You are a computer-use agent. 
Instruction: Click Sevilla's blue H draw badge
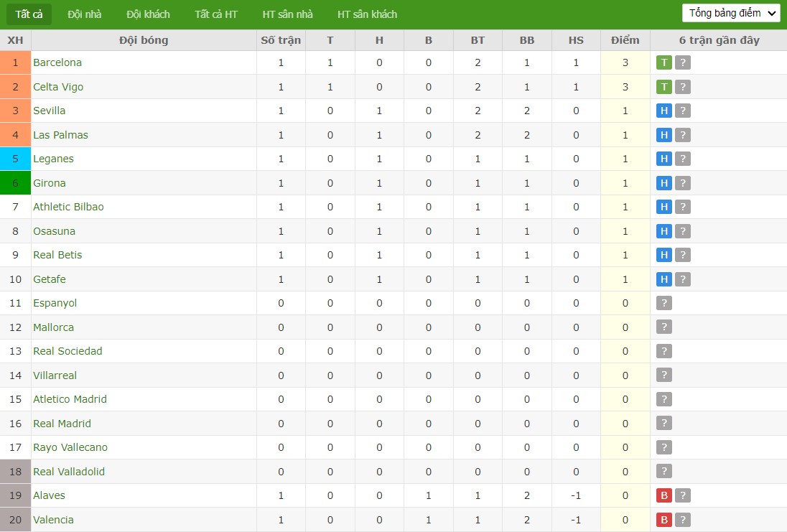coord(664,111)
